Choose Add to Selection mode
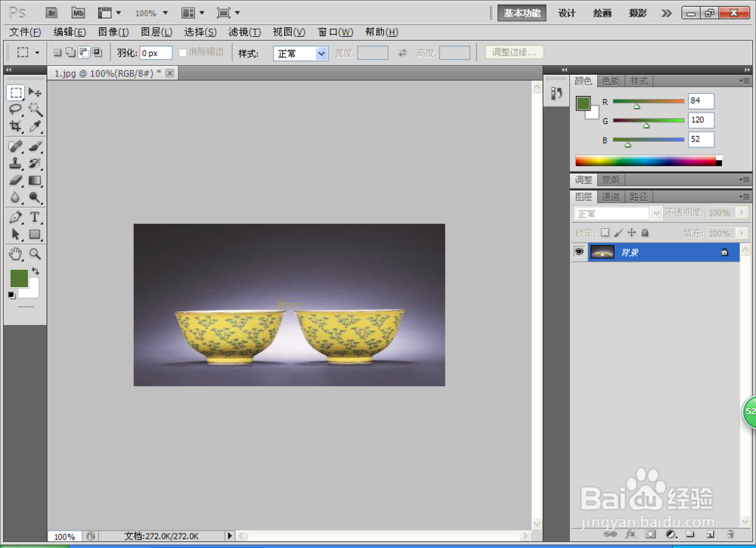 tap(70, 53)
